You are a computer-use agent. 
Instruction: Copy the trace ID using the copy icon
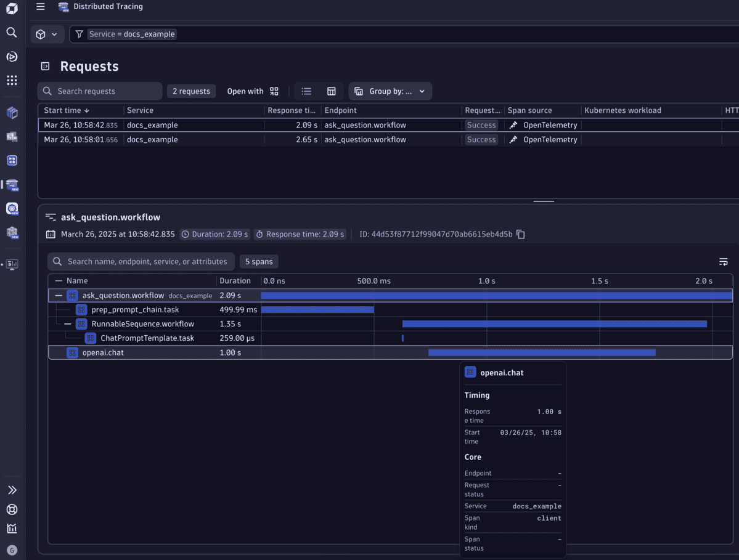coord(520,234)
